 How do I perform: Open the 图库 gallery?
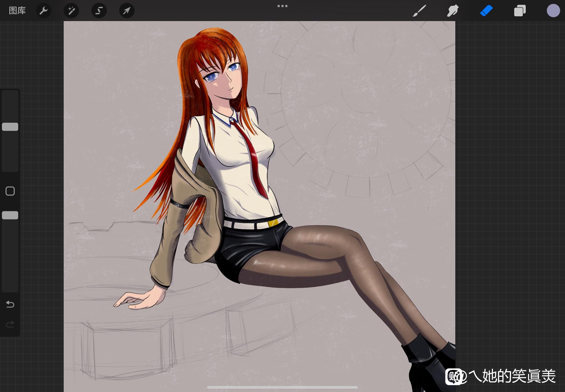[x=17, y=11]
